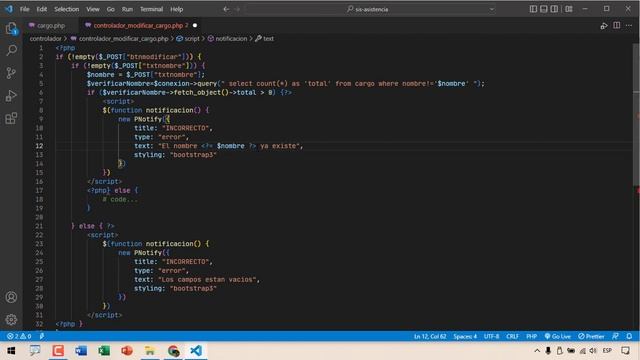The image size is (640, 360).
Task: Toggle the bottom Panel layout button
Action: [x=544, y=9]
